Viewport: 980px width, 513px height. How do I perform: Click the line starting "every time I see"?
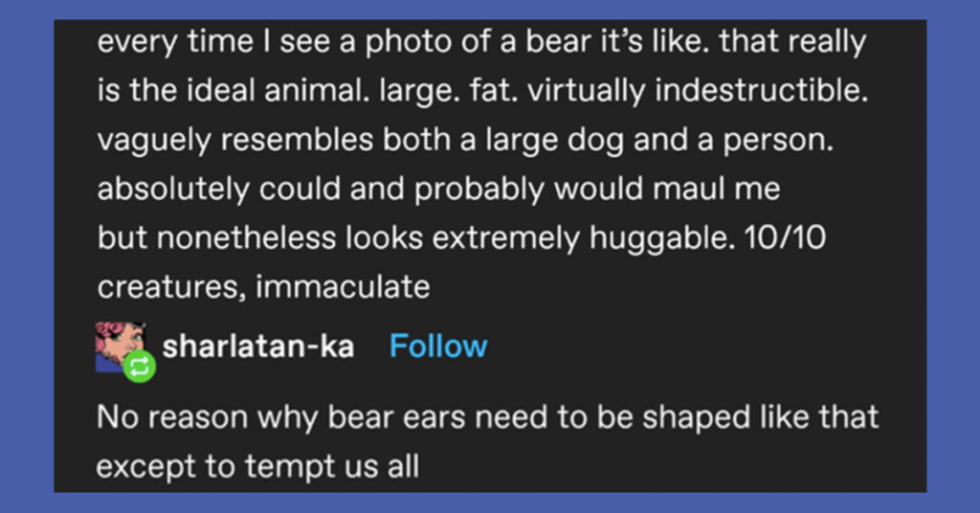(x=482, y=42)
